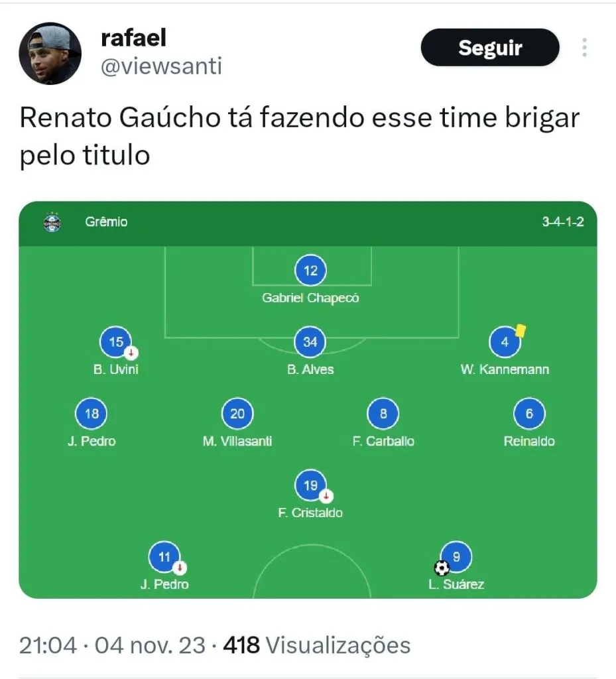Open rafael's profile picture
The image size is (616, 679).
(54, 54)
